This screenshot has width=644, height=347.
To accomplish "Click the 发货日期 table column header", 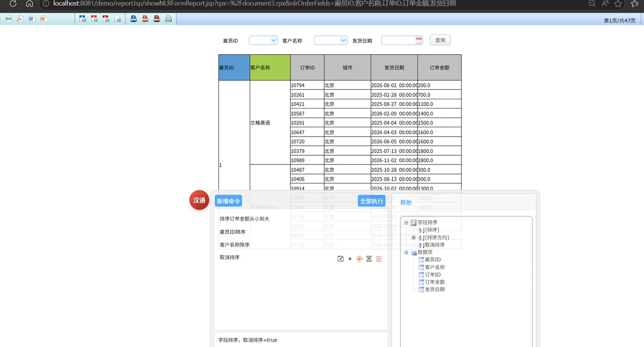I will point(394,68).
